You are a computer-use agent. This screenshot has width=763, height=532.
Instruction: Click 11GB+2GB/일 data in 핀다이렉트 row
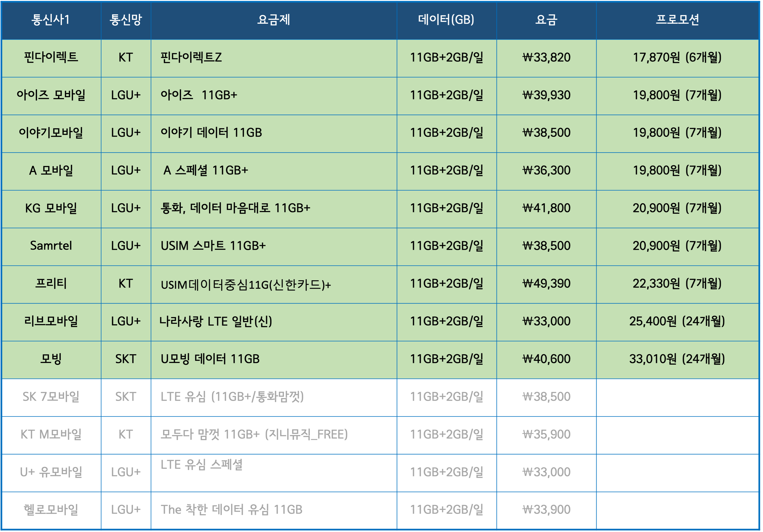point(447,58)
